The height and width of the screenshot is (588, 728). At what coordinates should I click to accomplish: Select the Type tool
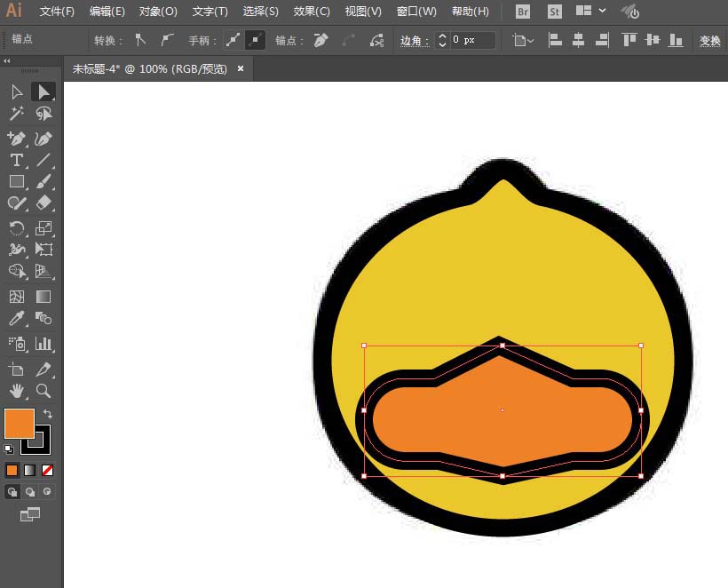[18, 161]
